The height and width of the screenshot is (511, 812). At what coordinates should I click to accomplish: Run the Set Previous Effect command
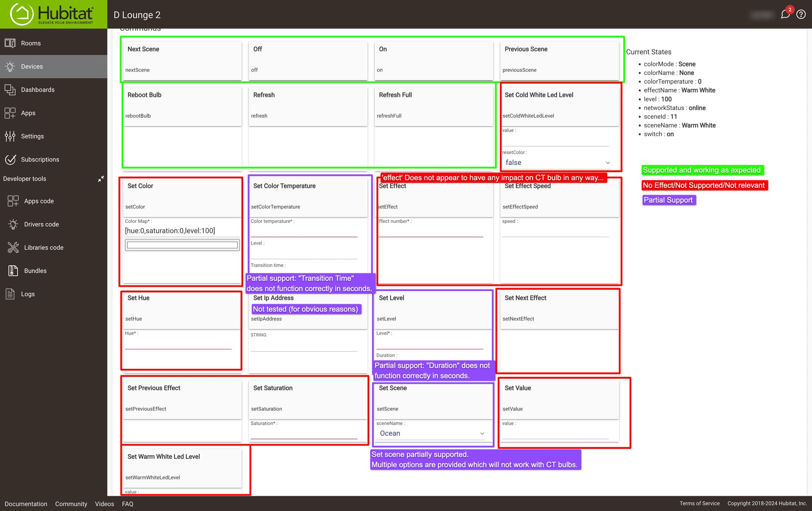click(x=182, y=399)
